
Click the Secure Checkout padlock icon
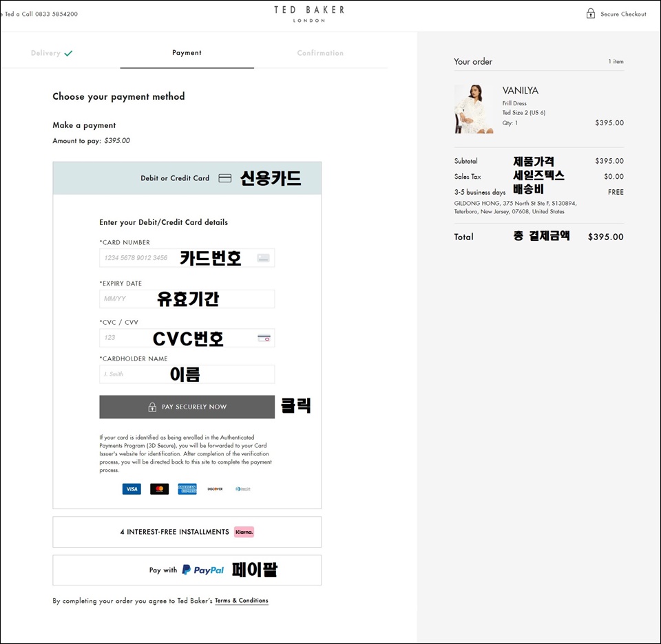pyautogui.click(x=591, y=14)
